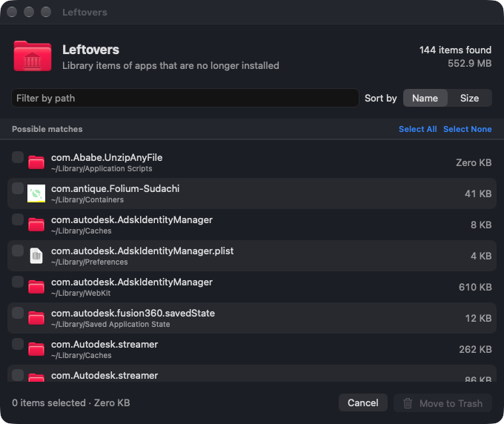The width and height of the screenshot is (504, 424).
Task: Click the com.Ababe.UnzipAnyFile name text
Action: pos(107,157)
